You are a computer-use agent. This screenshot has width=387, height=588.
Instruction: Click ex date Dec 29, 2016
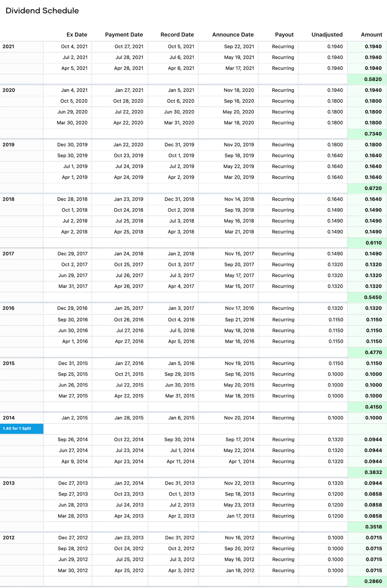click(x=72, y=308)
